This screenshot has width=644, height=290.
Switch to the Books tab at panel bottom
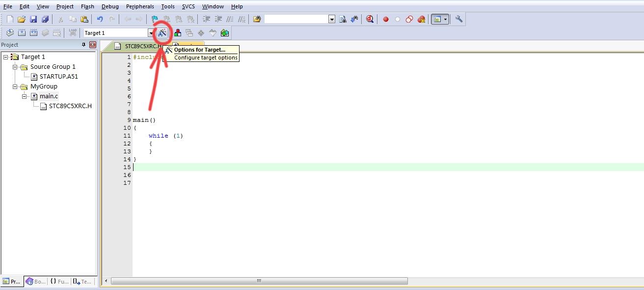click(x=36, y=282)
